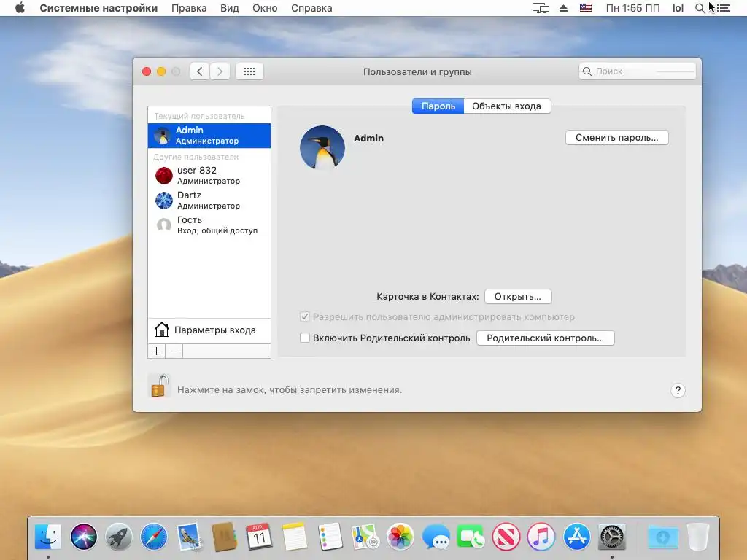747x560 pixels.
Task: Open Reminders app in the Dock
Action: coord(330,537)
